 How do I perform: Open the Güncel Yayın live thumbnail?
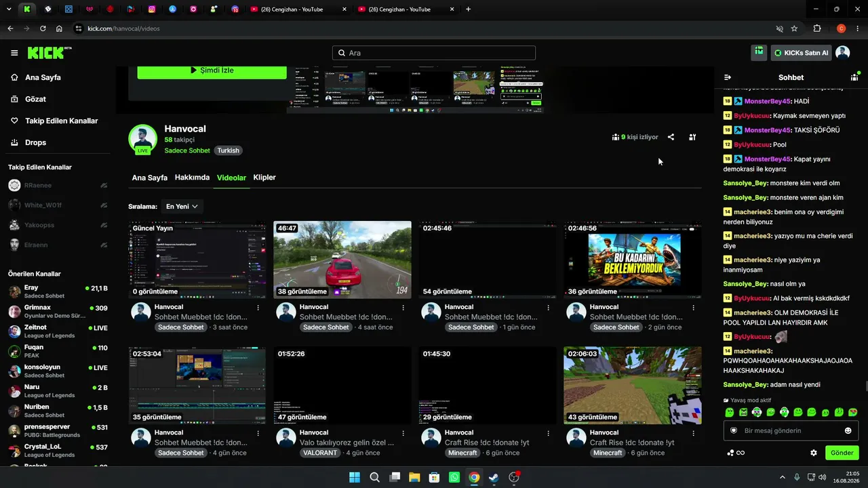[x=197, y=260]
